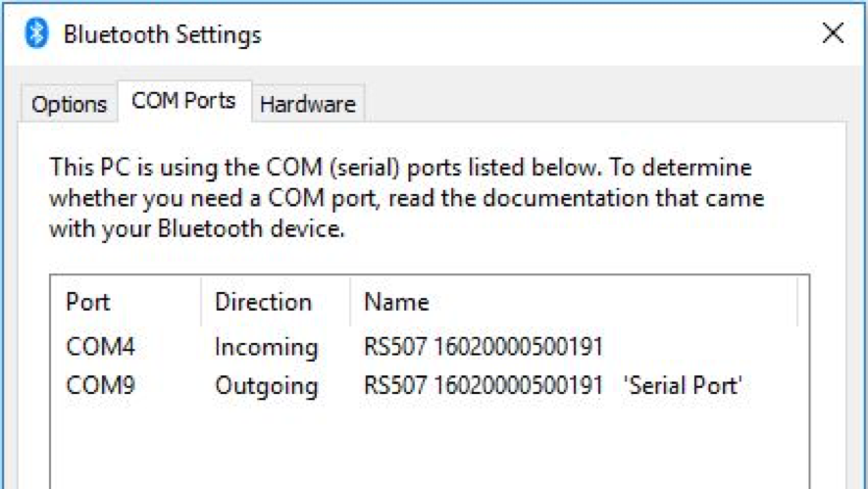Close the Bluetooth Settings dialog
868x489 pixels.
click(x=833, y=33)
